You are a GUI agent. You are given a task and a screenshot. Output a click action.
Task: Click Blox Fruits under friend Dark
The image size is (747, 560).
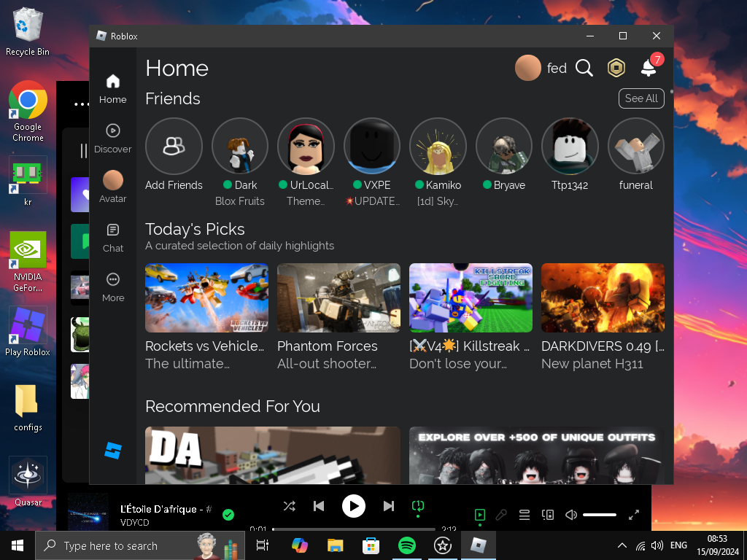[x=239, y=201]
